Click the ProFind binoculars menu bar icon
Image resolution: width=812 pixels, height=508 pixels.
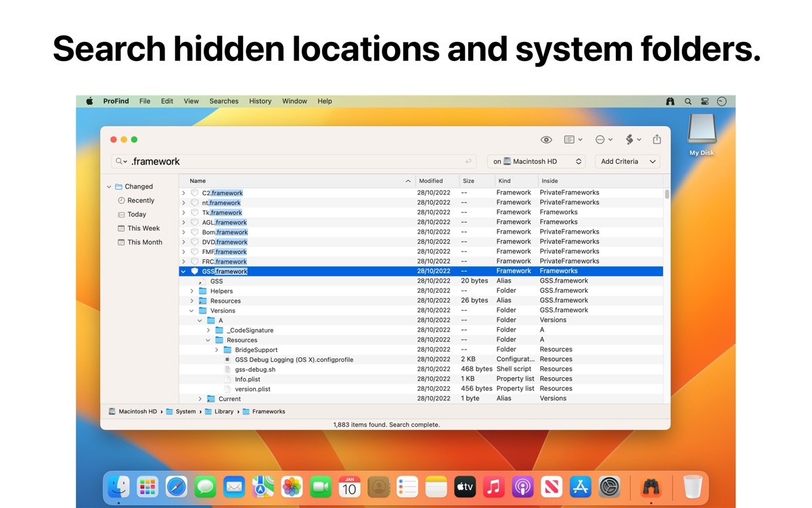[x=670, y=102]
